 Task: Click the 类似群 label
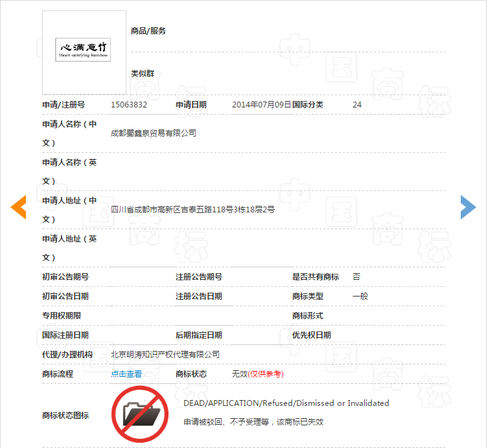143,74
